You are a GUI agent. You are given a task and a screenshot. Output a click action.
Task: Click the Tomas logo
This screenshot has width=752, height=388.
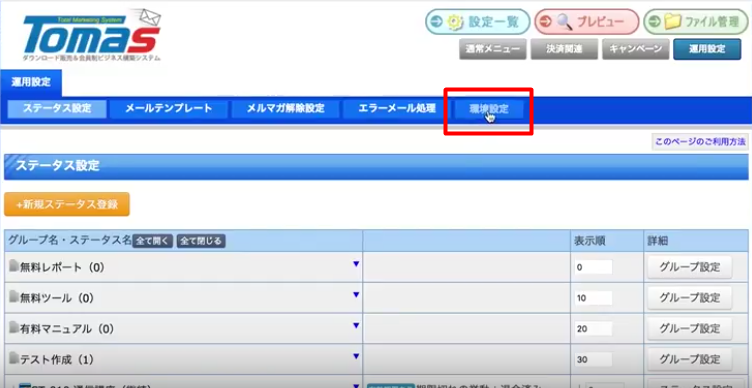click(x=91, y=36)
